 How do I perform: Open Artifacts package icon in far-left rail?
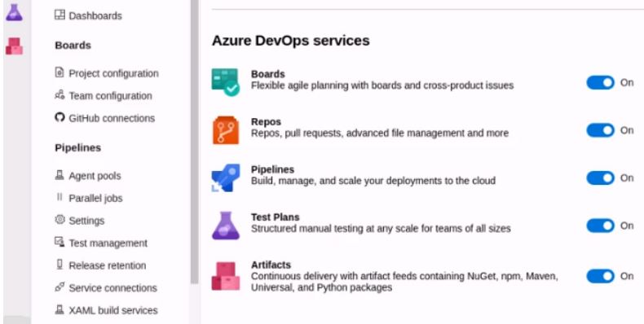pyautogui.click(x=14, y=46)
